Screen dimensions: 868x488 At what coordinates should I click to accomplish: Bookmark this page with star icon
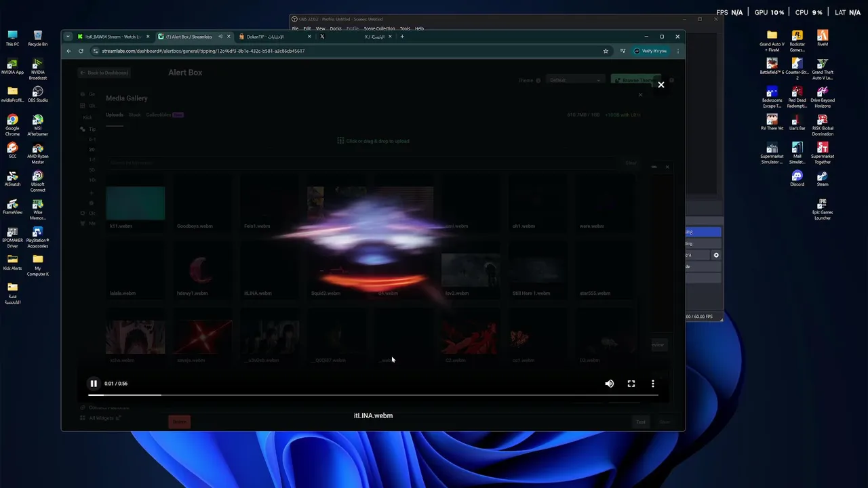tap(606, 51)
